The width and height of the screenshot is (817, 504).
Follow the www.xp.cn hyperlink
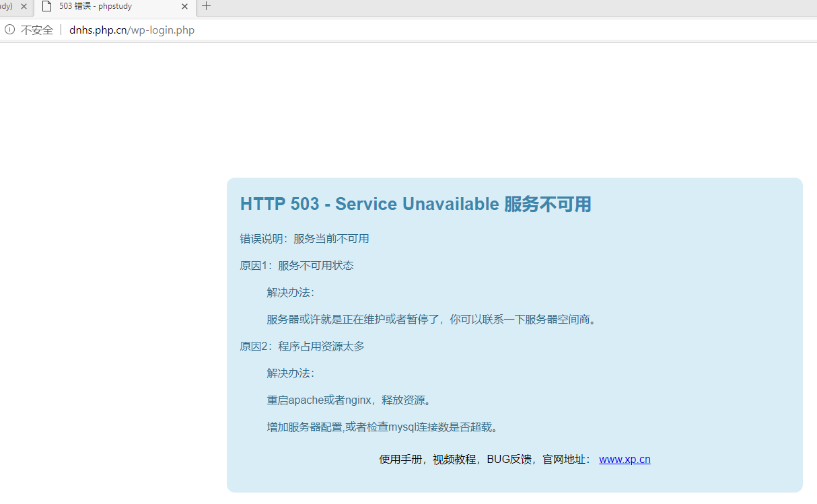[625, 459]
